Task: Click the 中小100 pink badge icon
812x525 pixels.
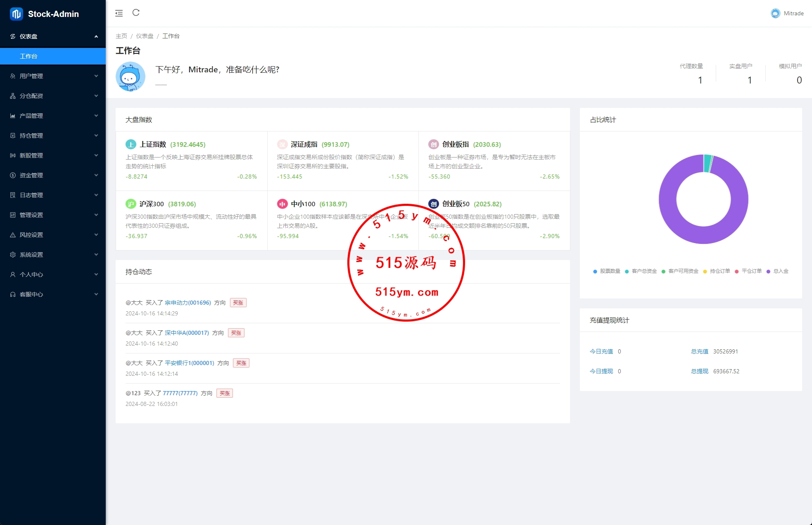Action: click(282, 204)
